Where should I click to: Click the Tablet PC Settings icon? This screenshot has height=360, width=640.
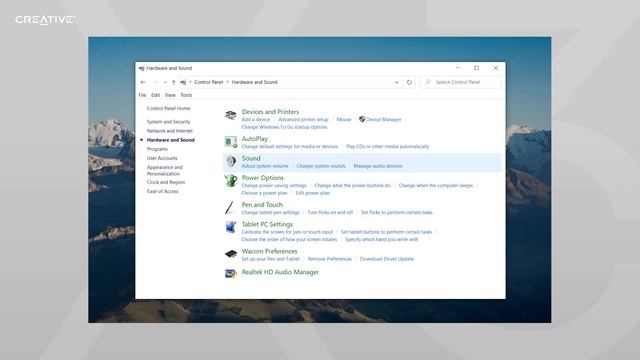231,227
